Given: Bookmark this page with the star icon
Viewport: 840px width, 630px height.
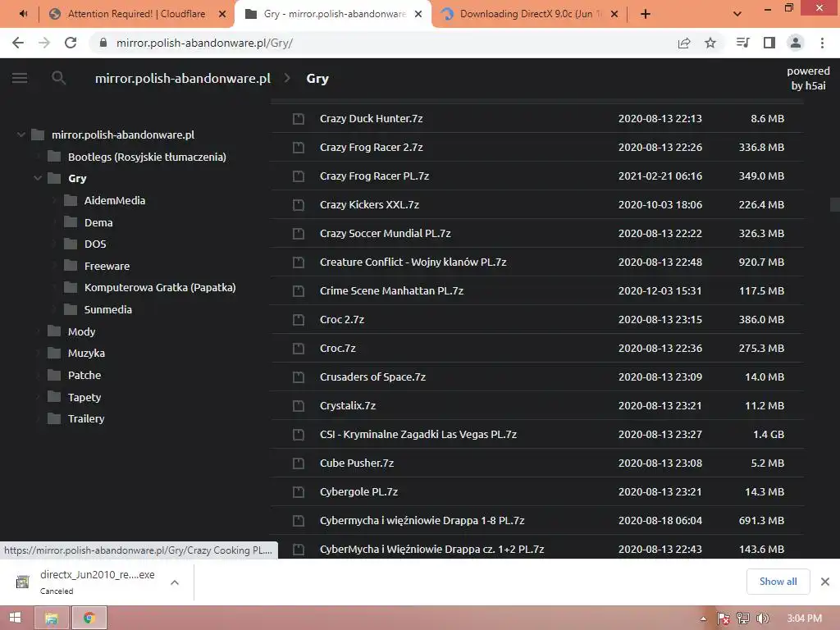Looking at the screenshot, I should pyautogui.click(x=710, y=43).
